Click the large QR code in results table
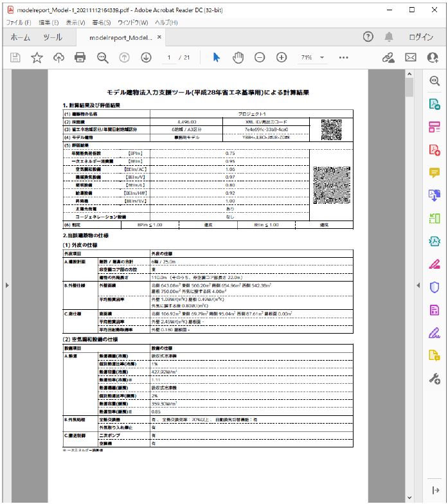Image resolution: width=448 pixels, height=504 pixels. (332, 185)
